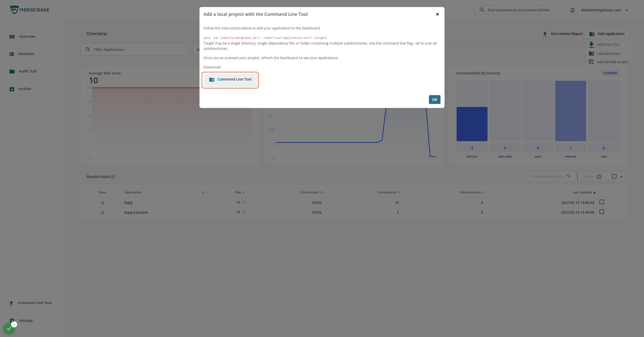Screen dimensions: 644x337
Task: Choose Upload binary option
Action: coord(604,54)
